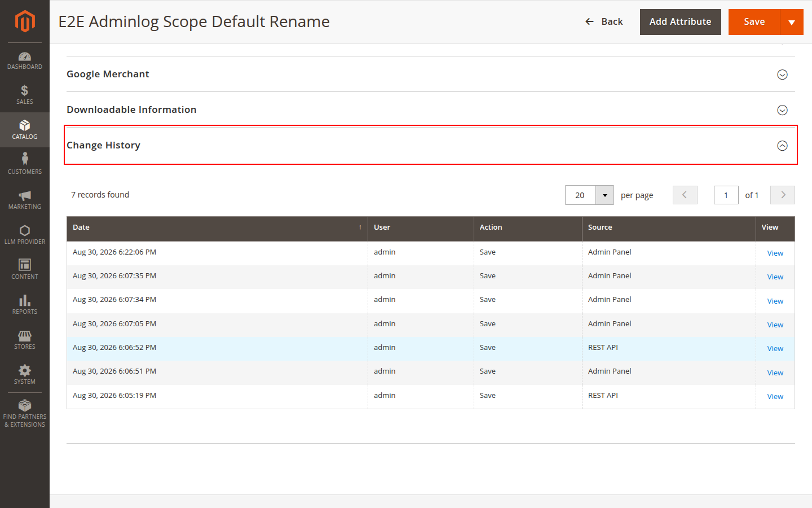This screenshot has height=508, width=812.
Task: Open the Stores sidebar menu
Action: (25, 340)
